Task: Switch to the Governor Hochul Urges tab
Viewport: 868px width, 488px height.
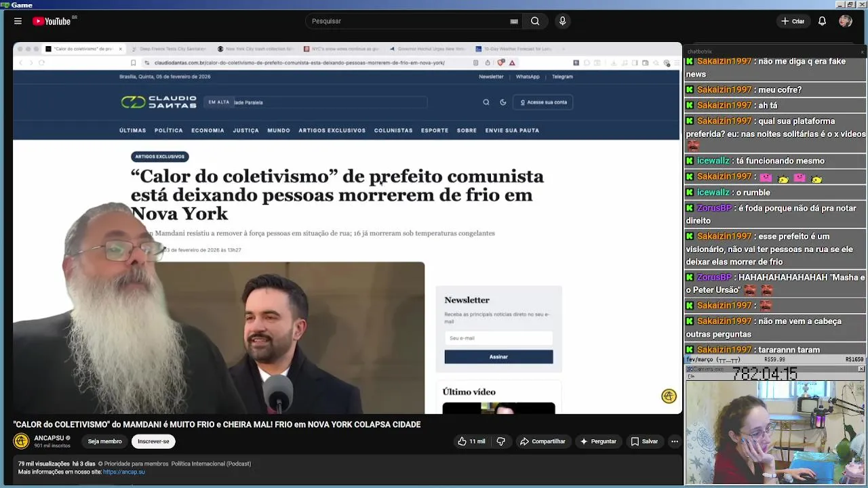Action: tap(427, 49)
